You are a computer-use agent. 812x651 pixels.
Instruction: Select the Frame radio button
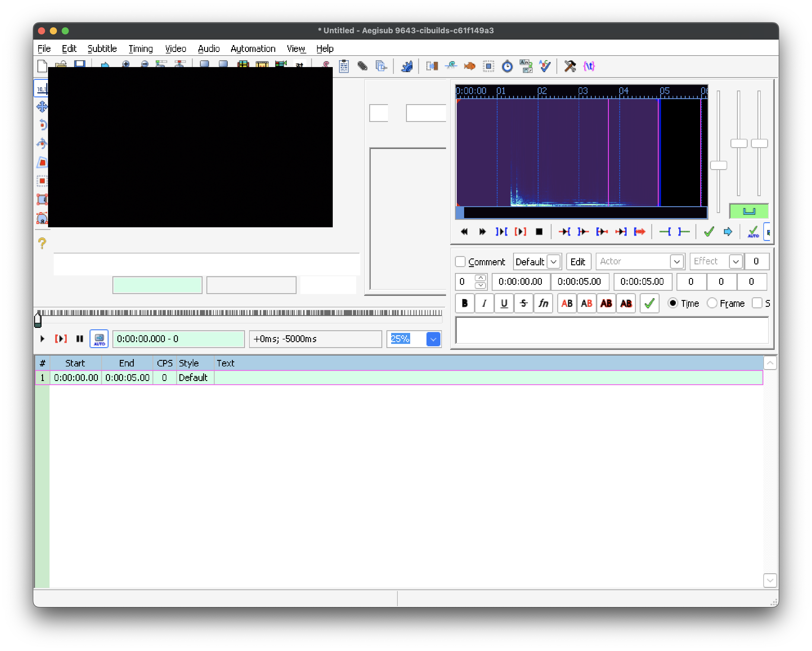pos(712,303)
